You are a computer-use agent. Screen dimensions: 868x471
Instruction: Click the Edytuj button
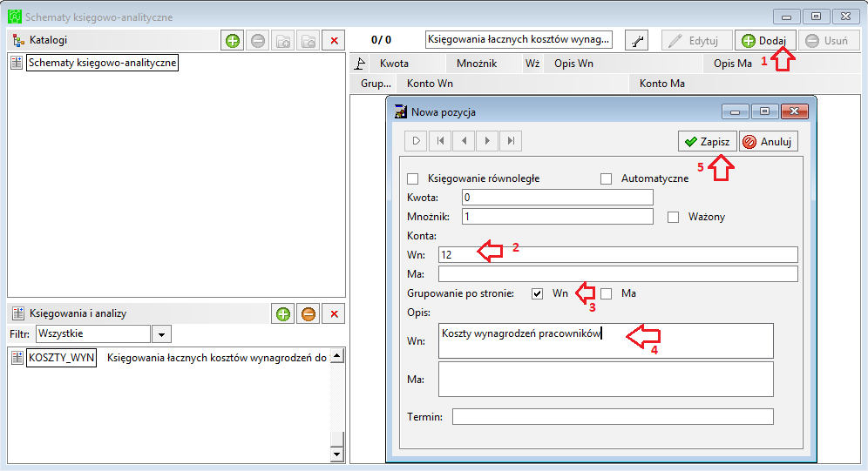coord(696,40)
